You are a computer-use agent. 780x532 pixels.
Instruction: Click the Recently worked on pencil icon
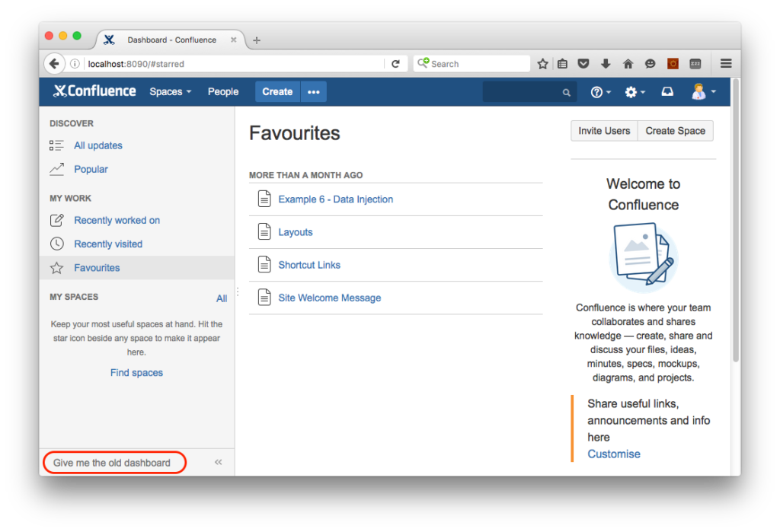(x=56, y=220)
